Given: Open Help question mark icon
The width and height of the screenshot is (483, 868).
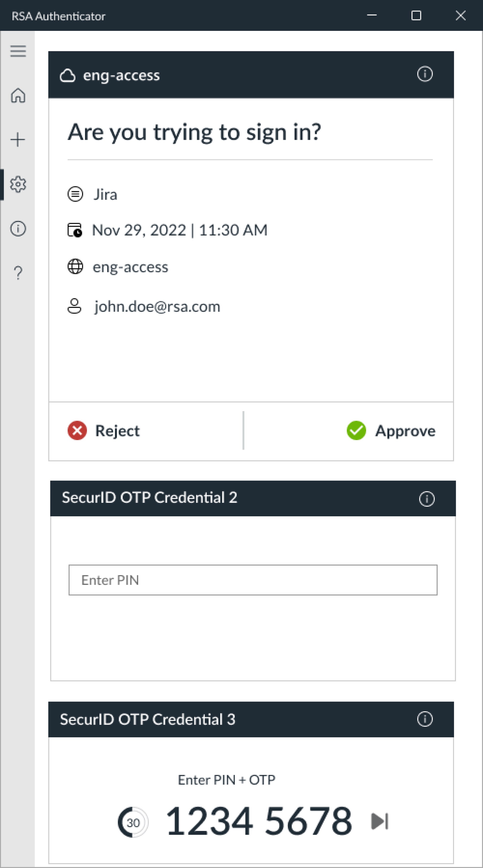Looking at the screenshot, I should tap(18, 273).
